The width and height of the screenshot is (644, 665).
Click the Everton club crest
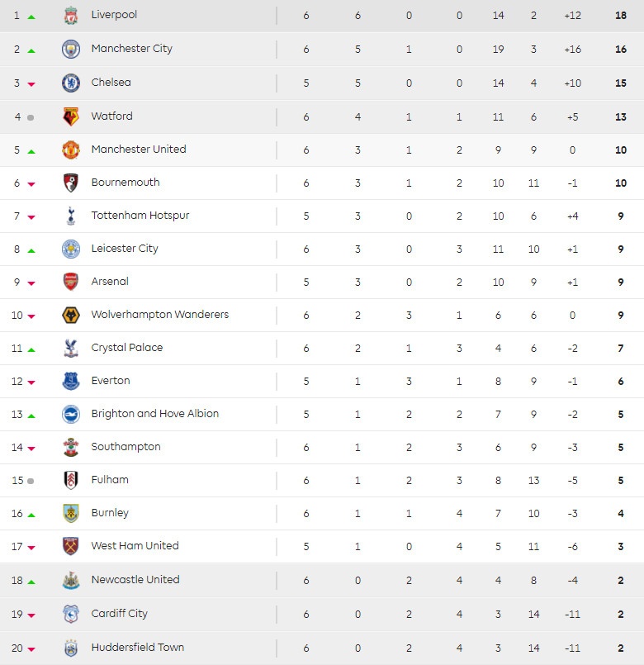(x=71, y=381)
